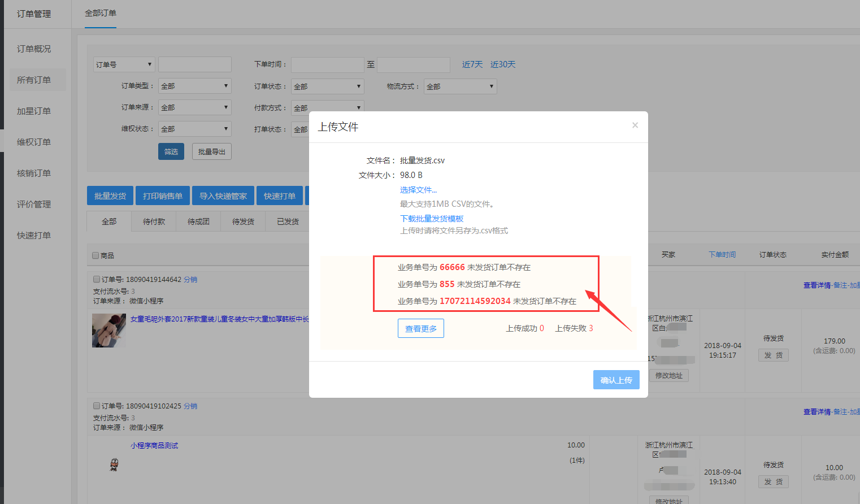
Task: Click the penguin product thumbnail
Action: [x=114, y=464]
